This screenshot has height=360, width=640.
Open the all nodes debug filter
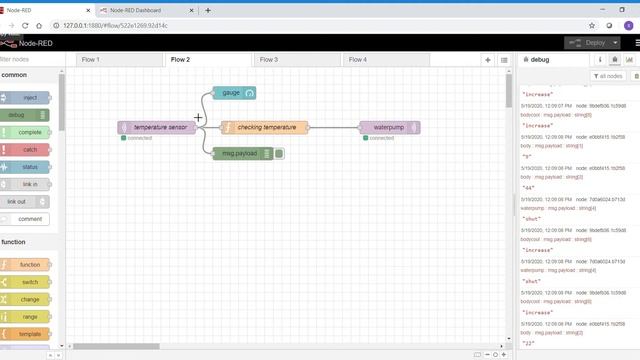(608, 76)
